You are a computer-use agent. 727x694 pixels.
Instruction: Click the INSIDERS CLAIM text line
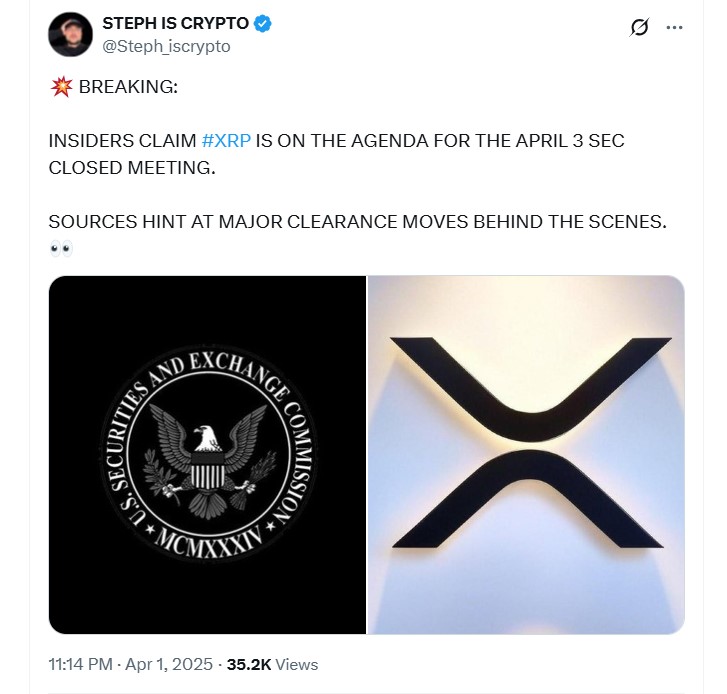(x=337, y=140)
